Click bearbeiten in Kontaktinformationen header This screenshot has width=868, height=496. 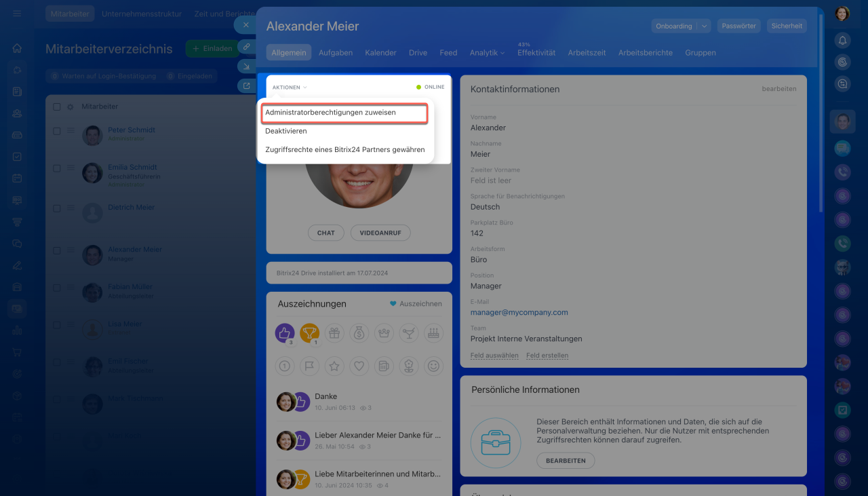(779, 89)
